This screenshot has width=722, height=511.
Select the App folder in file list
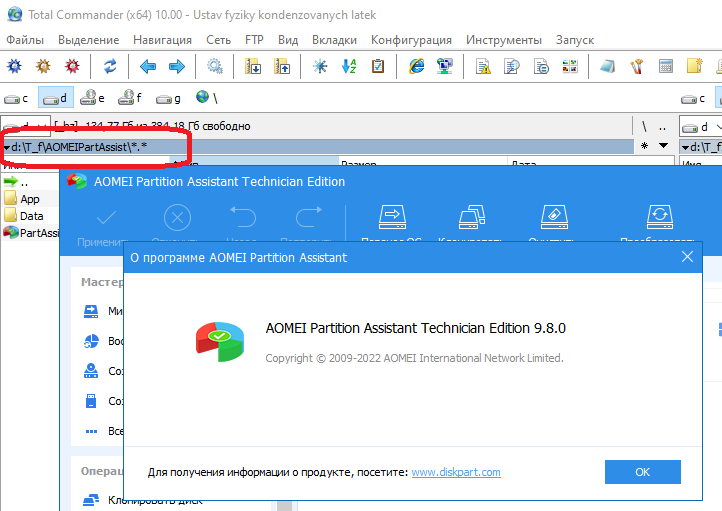[x=30, y=199]
